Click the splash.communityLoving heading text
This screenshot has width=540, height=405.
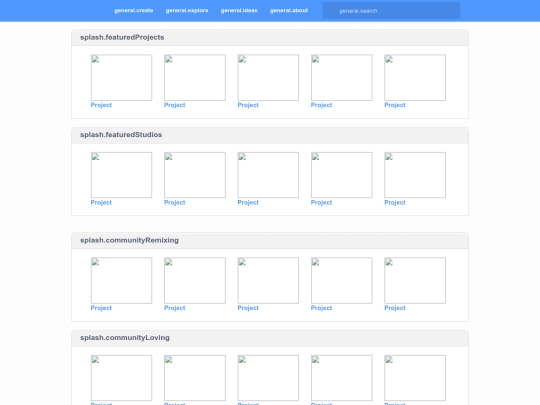pos(125,338)
